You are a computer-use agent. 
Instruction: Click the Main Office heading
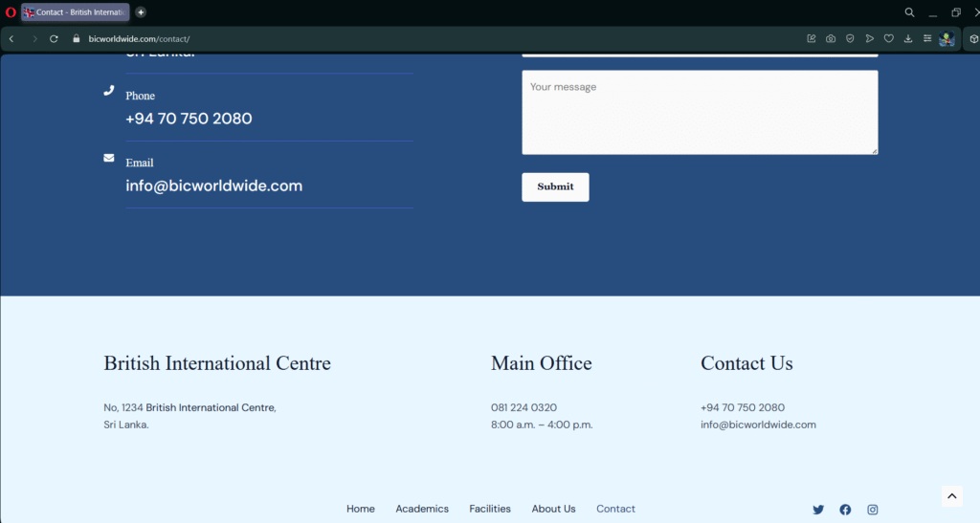[542, 363]
